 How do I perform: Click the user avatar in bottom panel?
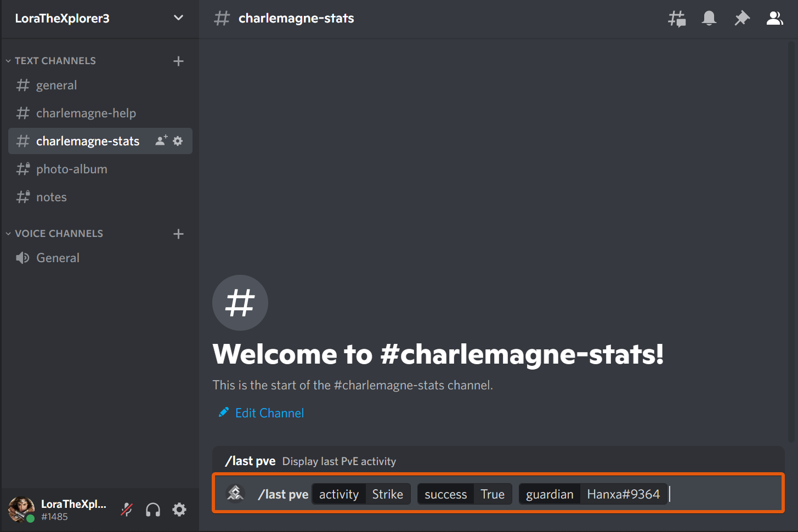(x=21, y=510)
